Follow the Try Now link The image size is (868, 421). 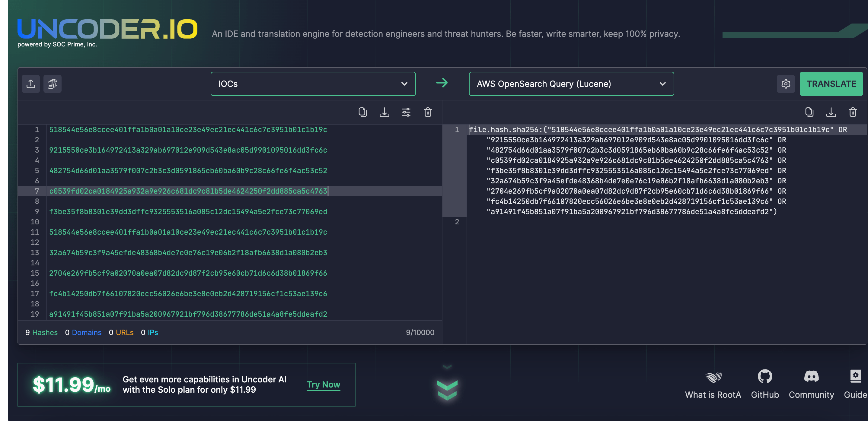[x=323, y=384]
